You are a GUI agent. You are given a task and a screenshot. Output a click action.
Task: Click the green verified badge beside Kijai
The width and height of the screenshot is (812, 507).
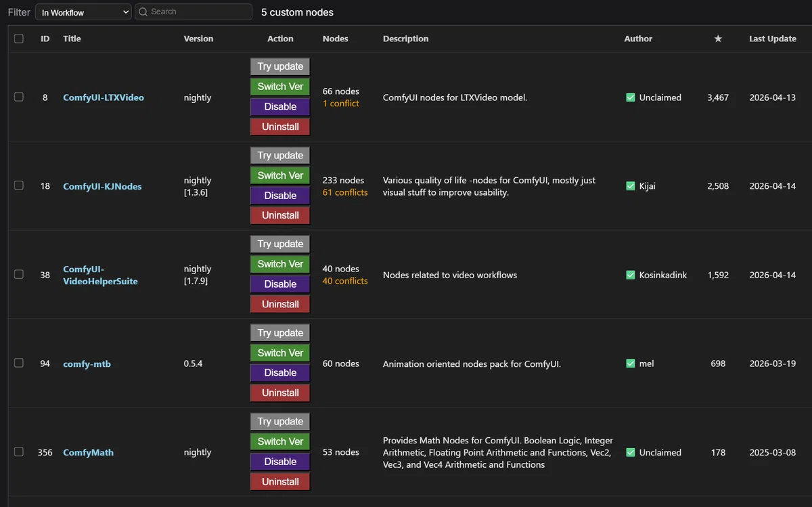631,186
